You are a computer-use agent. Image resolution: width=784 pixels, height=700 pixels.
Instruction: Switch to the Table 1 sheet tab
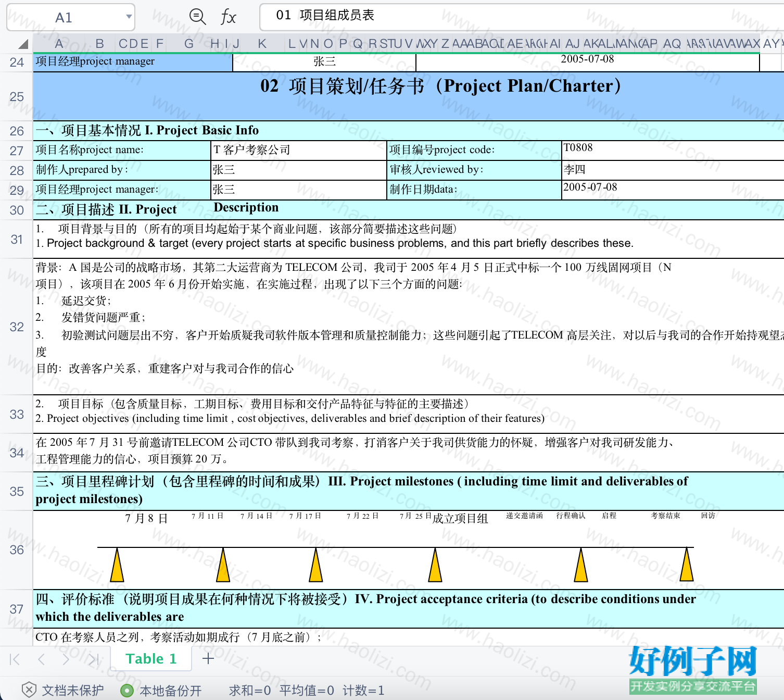click(x=151, y=659)
